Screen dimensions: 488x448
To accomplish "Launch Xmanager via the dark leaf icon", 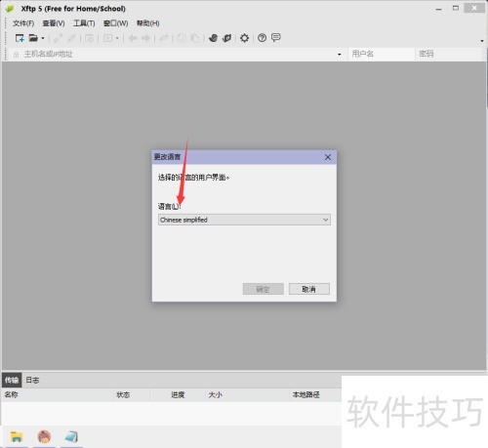I will coord(226,38).
